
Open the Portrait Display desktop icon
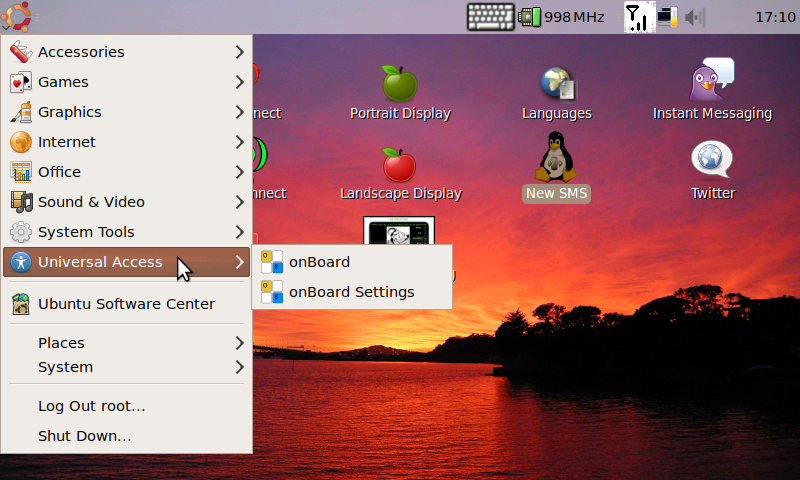pos(400,84)
